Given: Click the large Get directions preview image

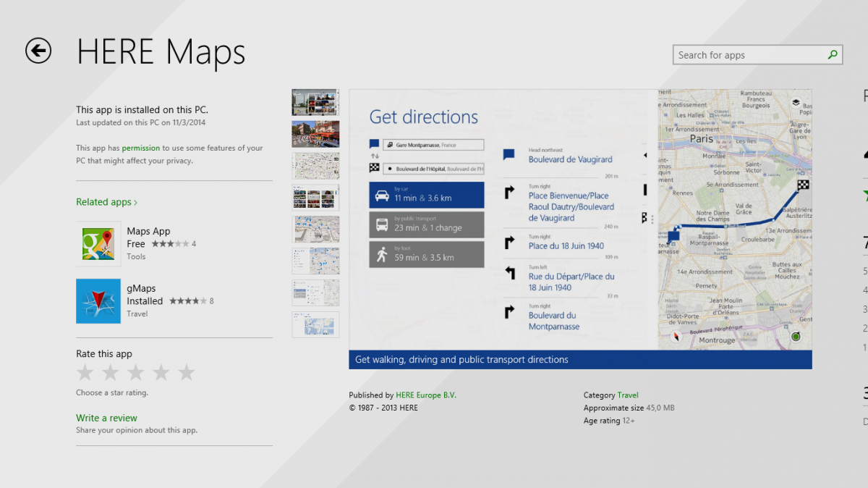Looking at the screenshot, I should [580, 220].
